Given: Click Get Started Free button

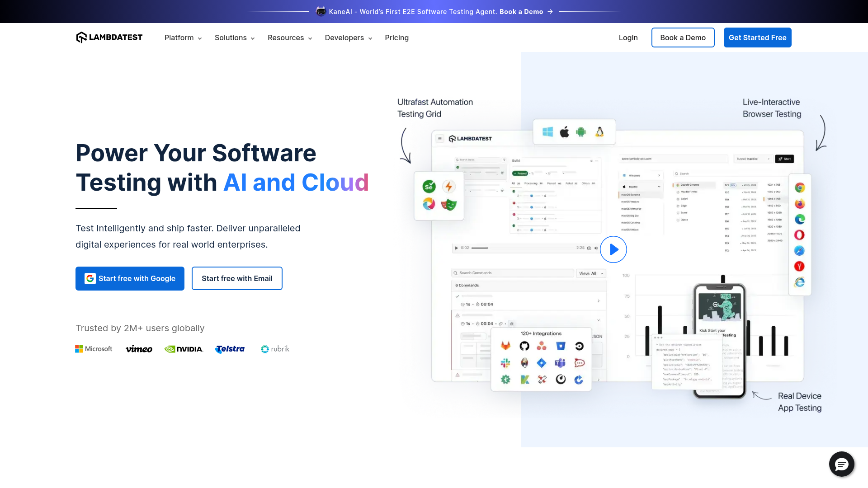Looking at the screenshot, I should [758, 38].
